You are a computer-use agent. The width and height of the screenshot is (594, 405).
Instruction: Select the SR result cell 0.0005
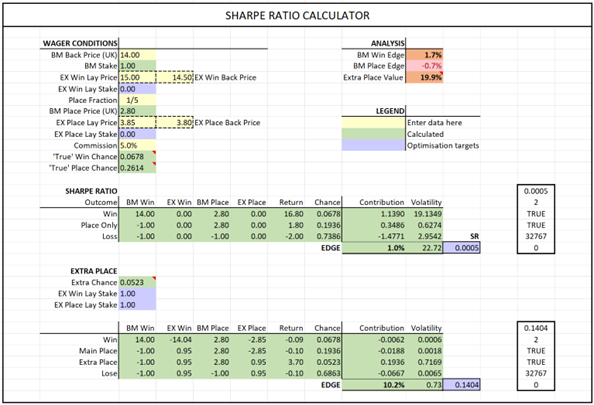point(461,248)
